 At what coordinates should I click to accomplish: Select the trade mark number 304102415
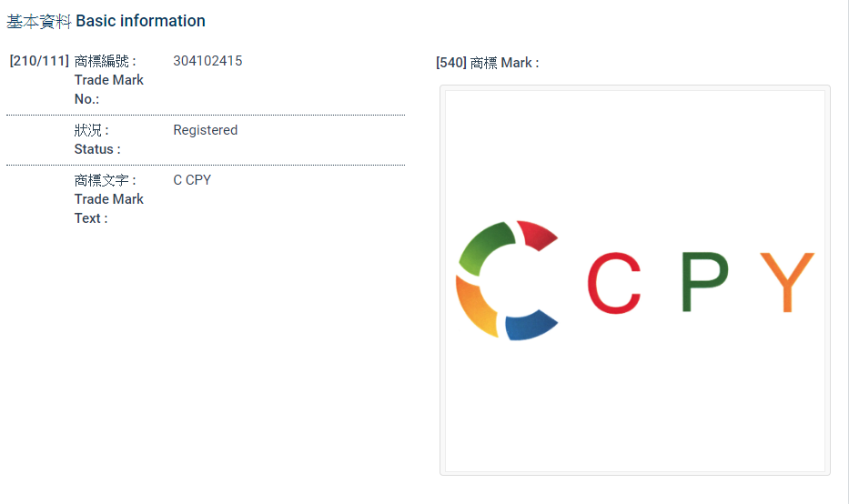(207, 61)
